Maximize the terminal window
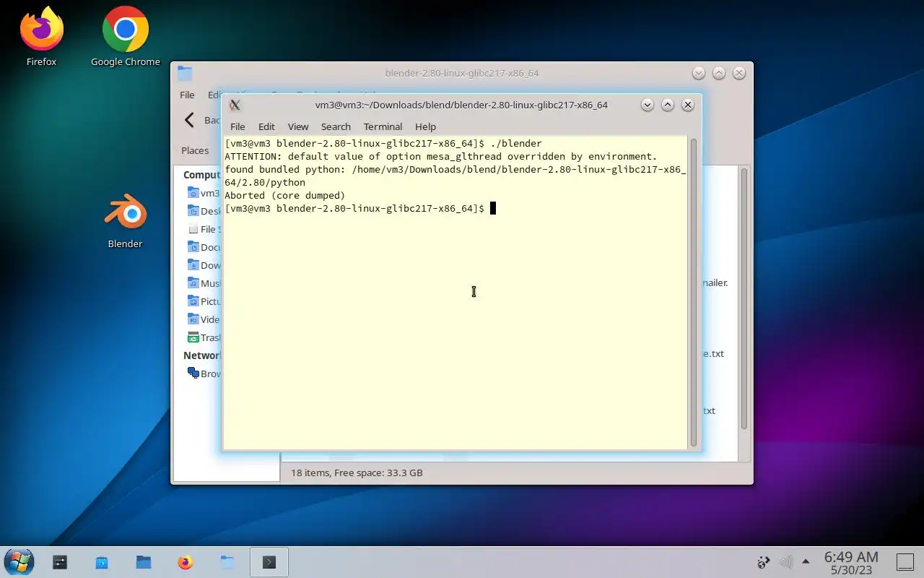This screenshot has height=578, width=924. pos(668,105)
